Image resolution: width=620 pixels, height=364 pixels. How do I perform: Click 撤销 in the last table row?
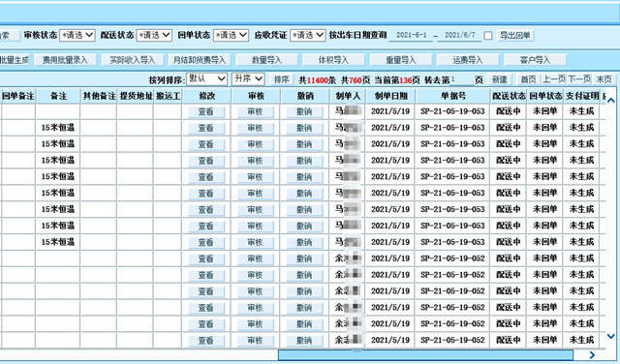tap(304, 341)
